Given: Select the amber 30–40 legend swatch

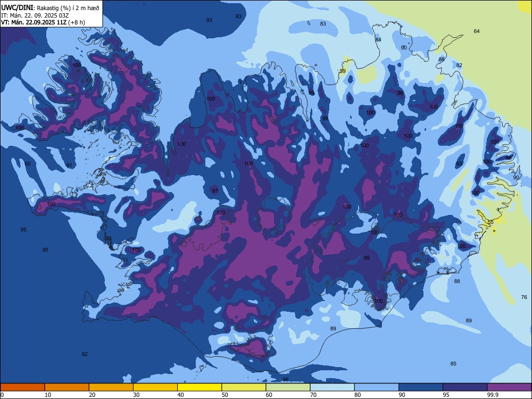Looking at the screenshot, I should coord(155,387).
